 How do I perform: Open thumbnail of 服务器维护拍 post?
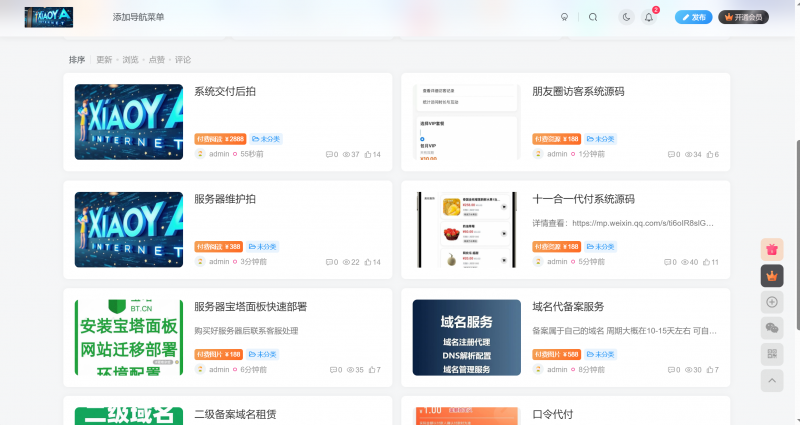point(129,230)
